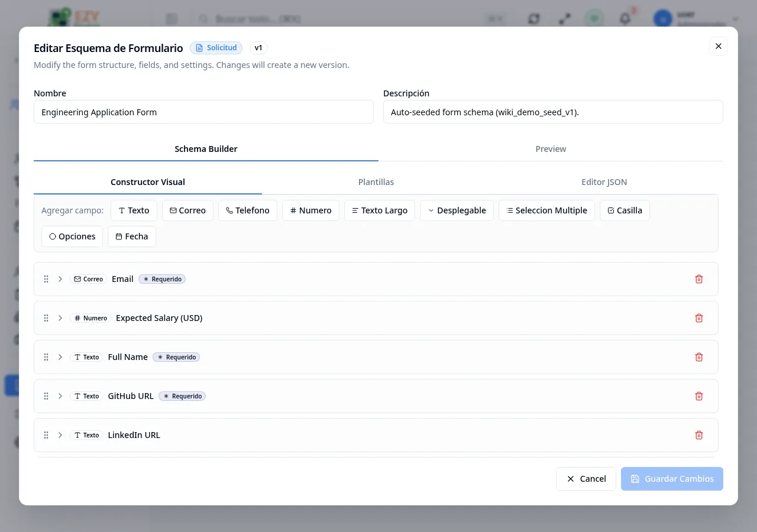Add a Texto field
This screenshot has width=757, height=532.
point(134,210)
